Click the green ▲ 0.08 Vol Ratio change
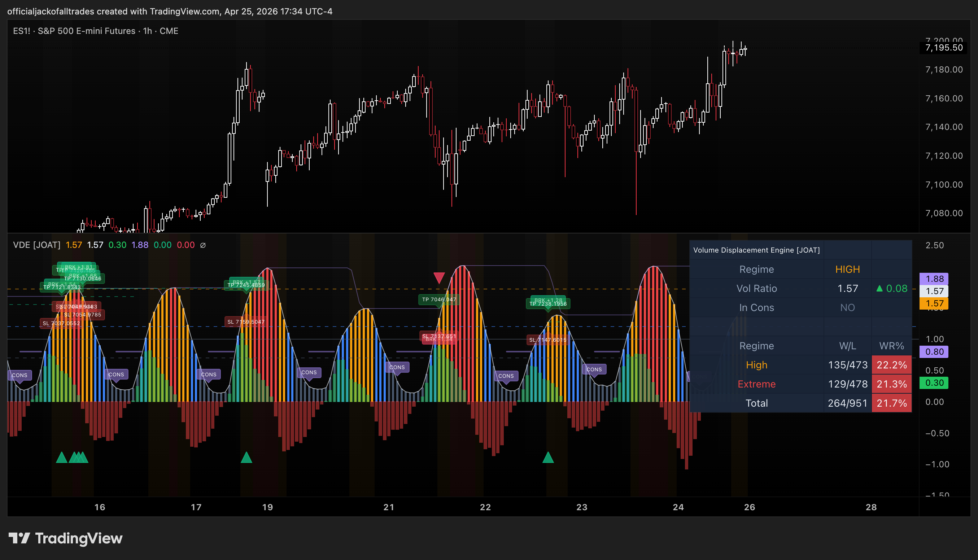978x560 pixels. [x=892, y=288]
